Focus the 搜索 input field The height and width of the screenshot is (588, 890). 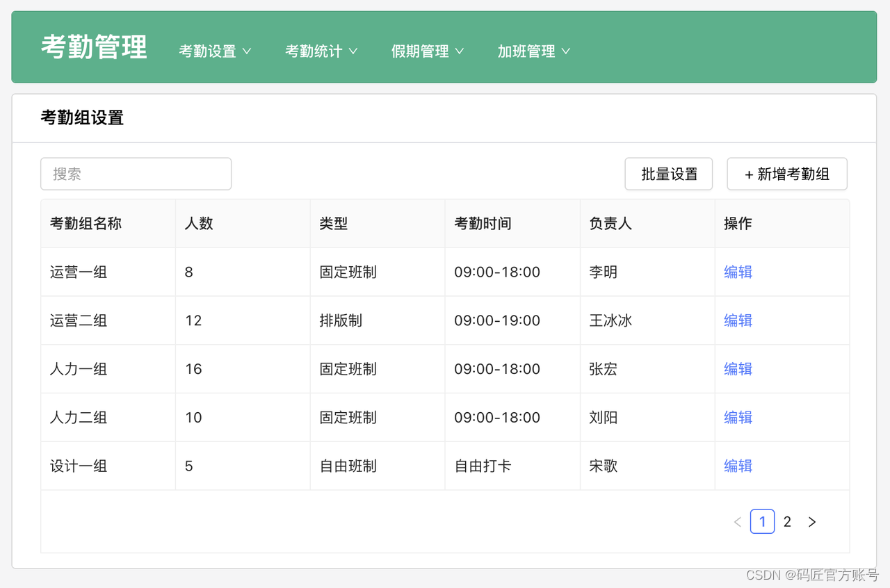tap(136, 174)
